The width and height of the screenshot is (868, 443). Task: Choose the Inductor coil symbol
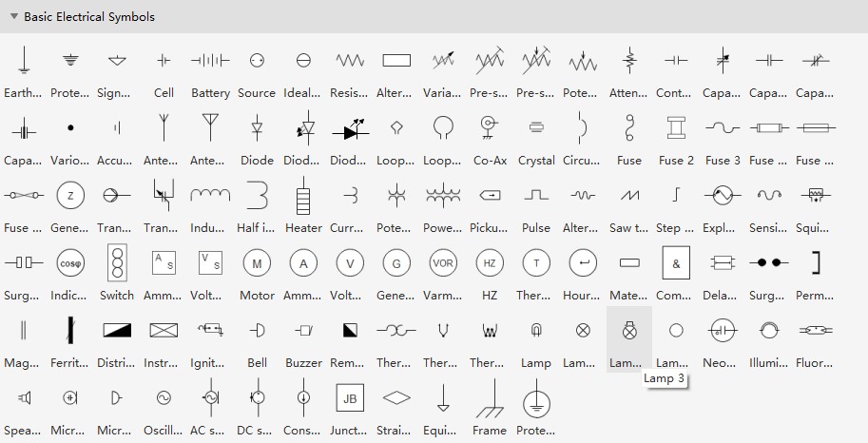[210, 195]
